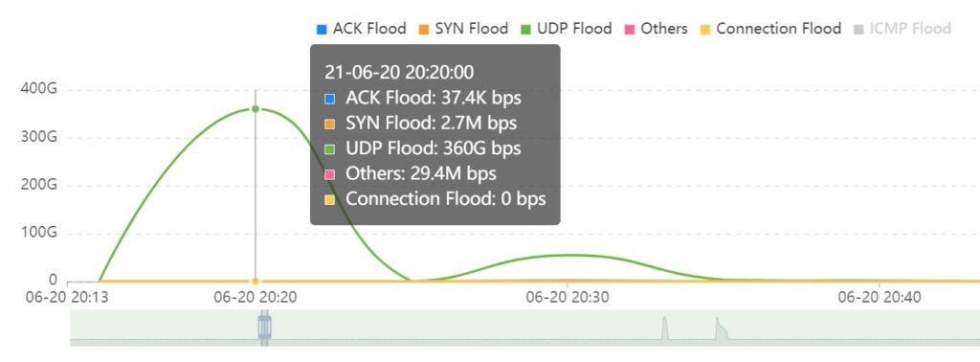Click the grey ICMP Flood legend square
Image resolution: width=980 pixels, height=362 pixels.
pos(858,30)
